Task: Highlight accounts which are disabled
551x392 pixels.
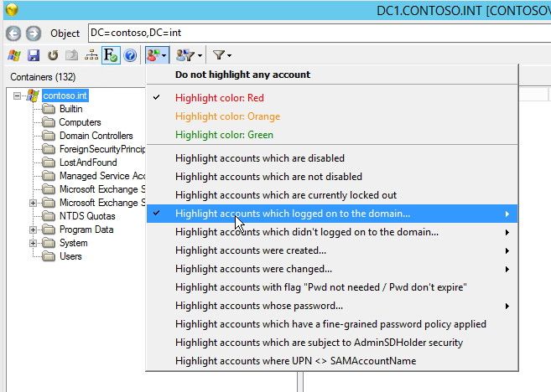Action: [332, 158]
